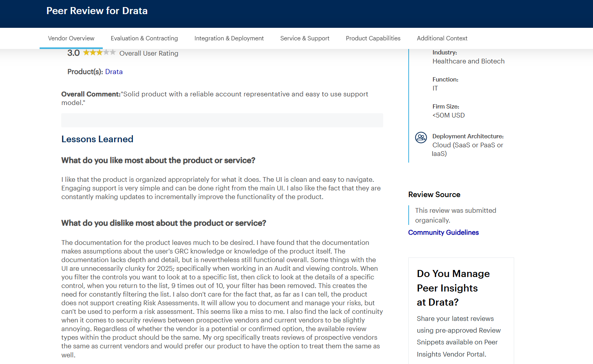This screenshot has height=364, width=593.
Task: Click the star rating icons
Action: click(99, 53)
